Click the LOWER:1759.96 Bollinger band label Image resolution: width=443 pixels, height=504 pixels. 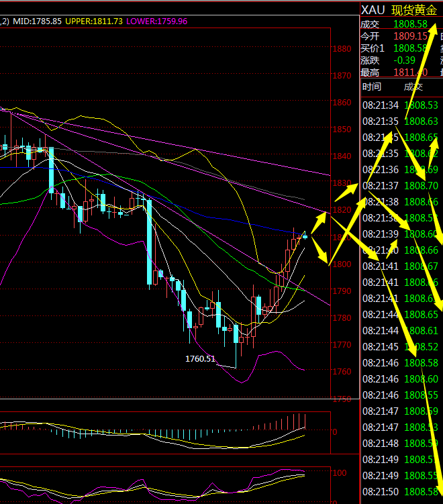(156, 21)
